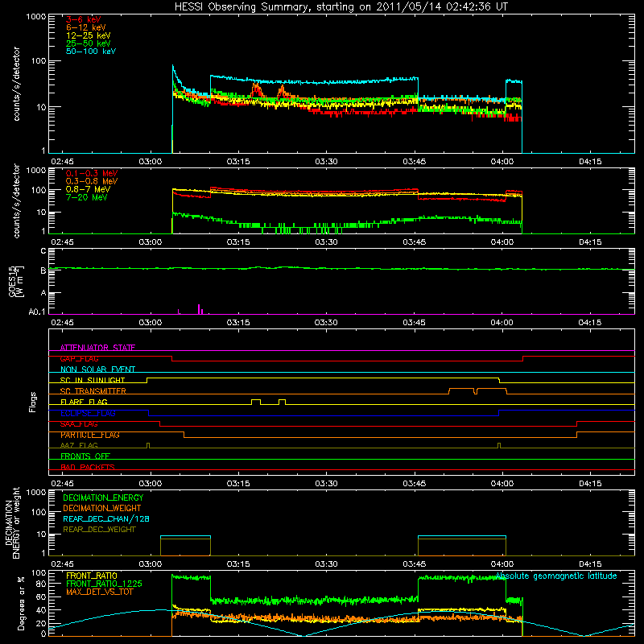
Task: Click the tallest magenta spike in GOES panel
Action: (199, 309)
